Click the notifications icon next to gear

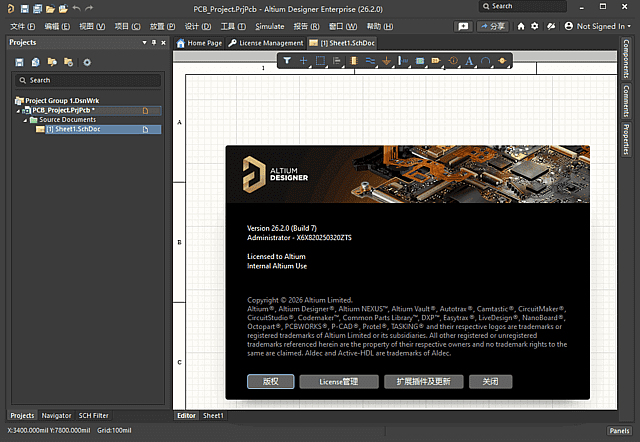551,26
